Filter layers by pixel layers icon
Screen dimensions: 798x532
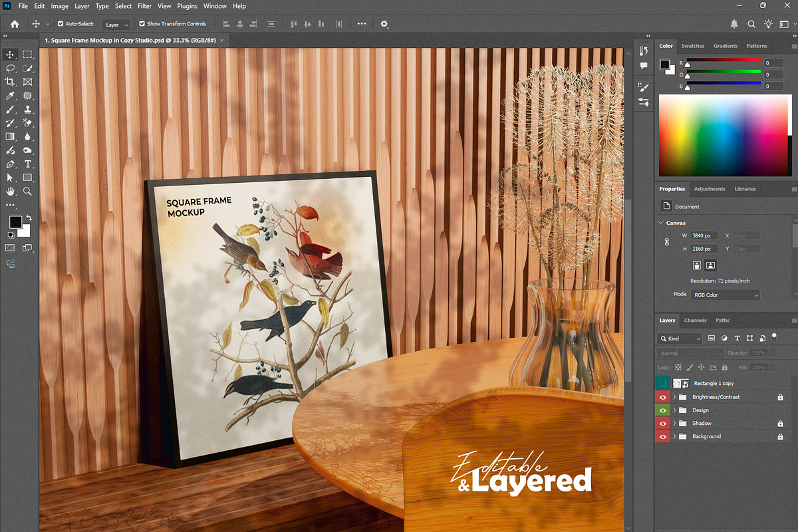click(712, 338)
